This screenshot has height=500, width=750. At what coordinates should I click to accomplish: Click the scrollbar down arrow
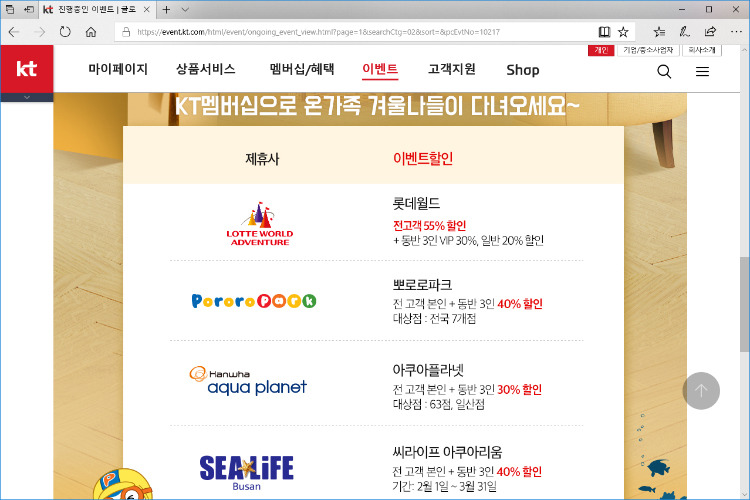(744, 495)
